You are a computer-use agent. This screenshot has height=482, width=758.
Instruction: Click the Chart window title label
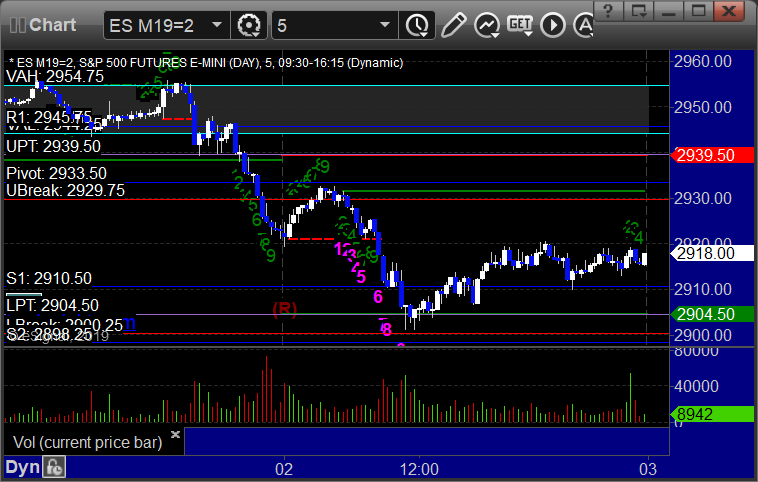pyautogui.click(x=53, y=25)
